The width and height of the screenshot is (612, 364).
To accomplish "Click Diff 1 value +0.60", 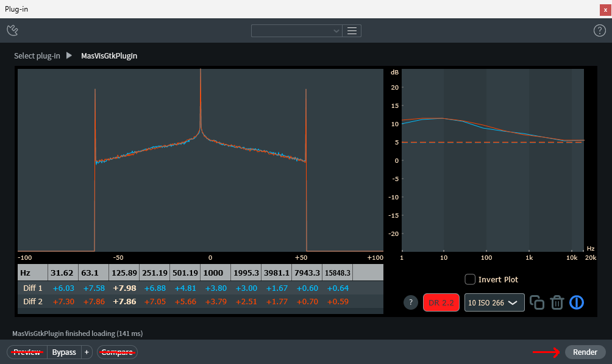I will [307, 288].
